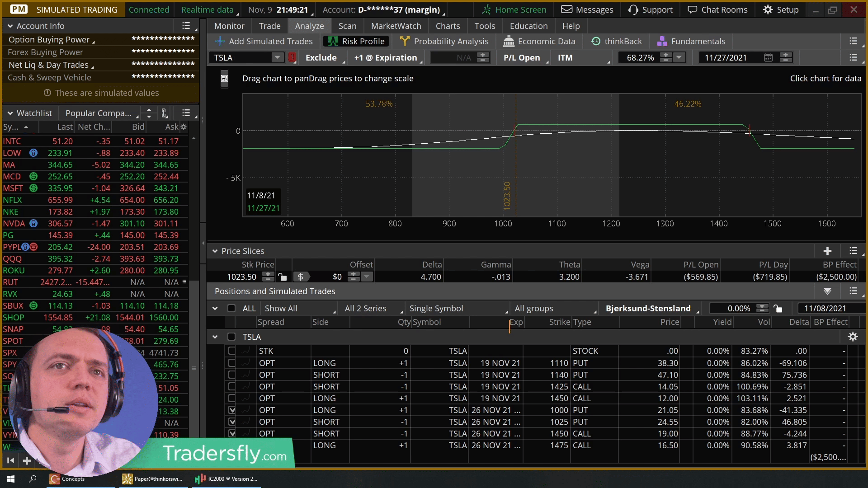Uncheck the 1025 PUT 26 NOV row
The width and height of the screenshot is (868, 488).
[232, 422]
